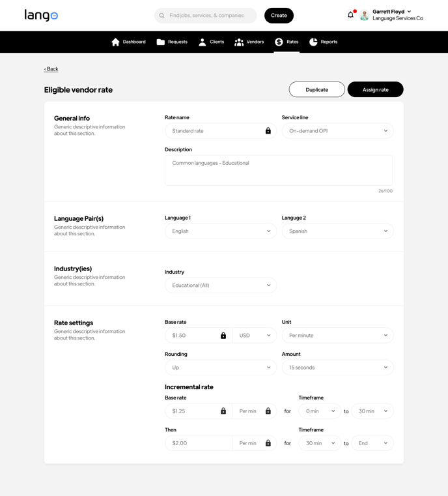Go to the Vendors menu item

coord(249,42)
